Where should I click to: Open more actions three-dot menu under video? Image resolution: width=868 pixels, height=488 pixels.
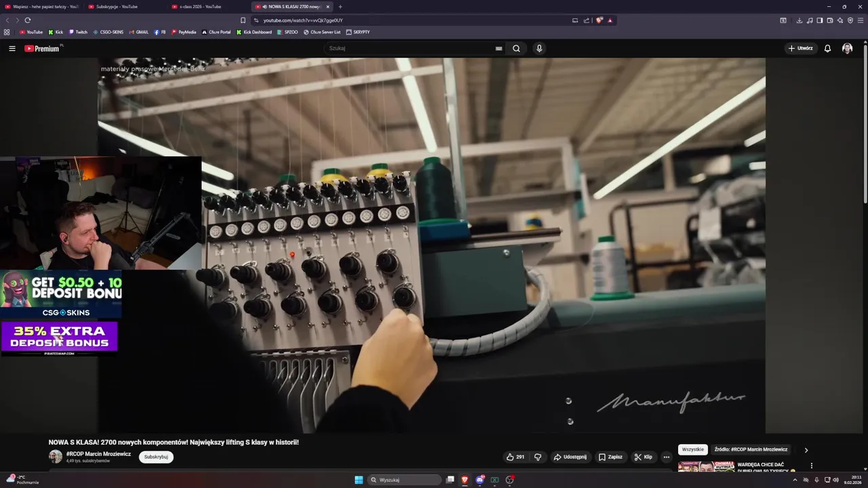(666, 457)
